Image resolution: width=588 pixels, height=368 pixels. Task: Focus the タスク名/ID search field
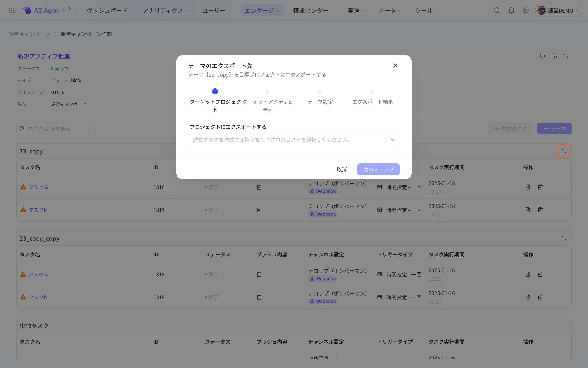[56, 128]
